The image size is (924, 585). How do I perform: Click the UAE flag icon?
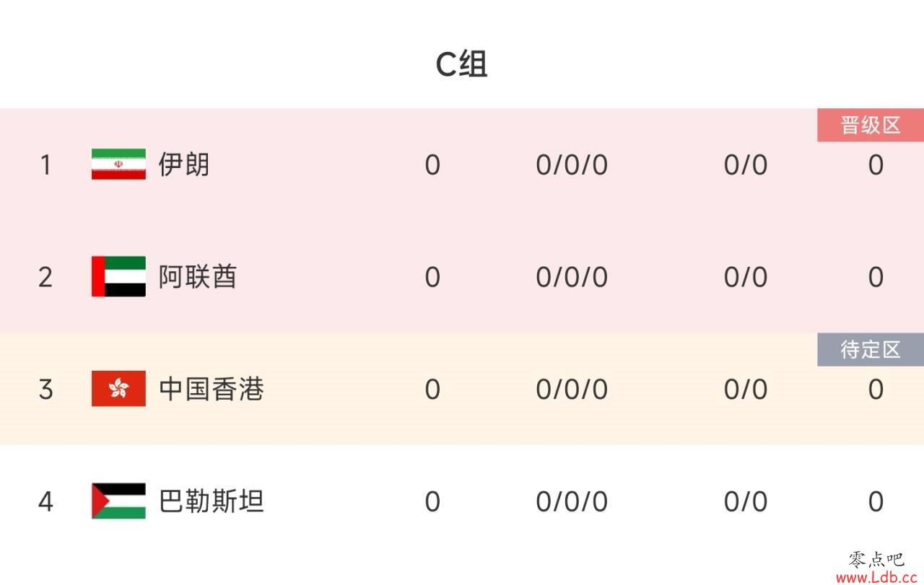point(118,277)
